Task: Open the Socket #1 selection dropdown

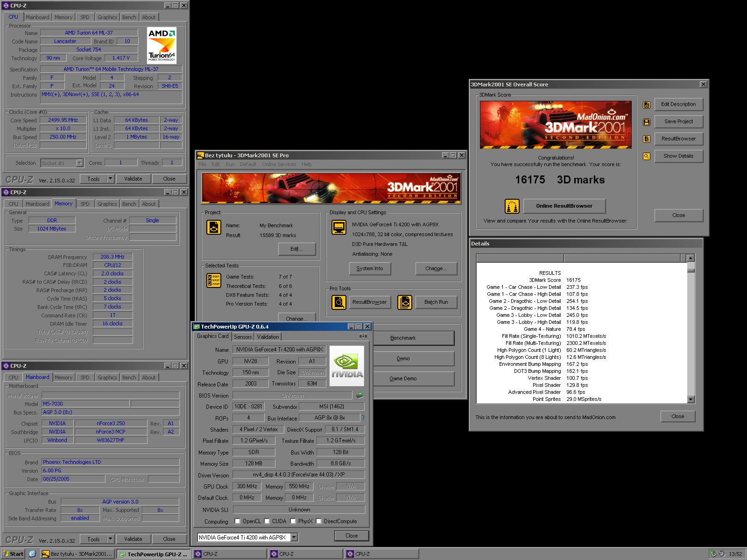Action: point(79,163)
